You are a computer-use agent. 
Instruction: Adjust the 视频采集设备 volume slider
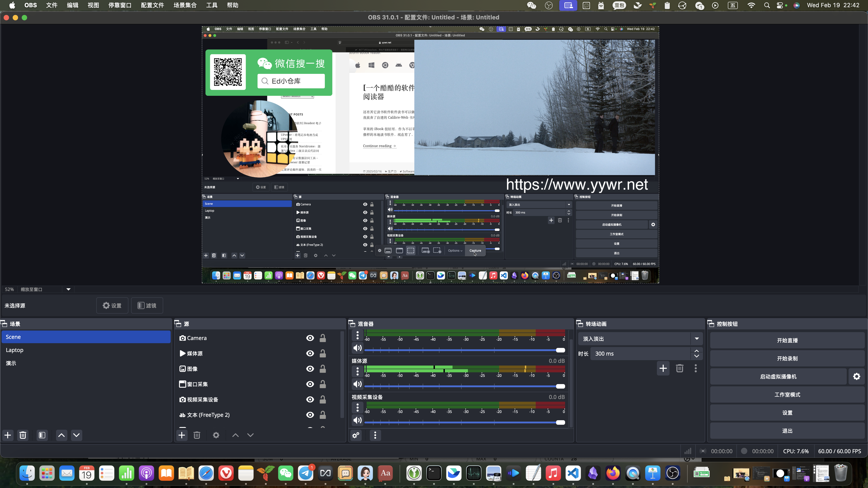[x=465, y=422]
